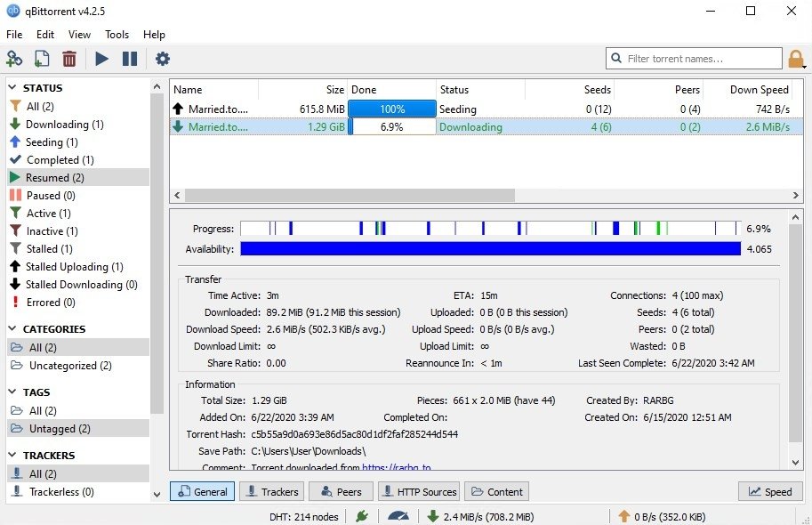Add a new torrent file
Image resolution: width=812 pixels, height=525 pixels.
(x=40, y=58)
